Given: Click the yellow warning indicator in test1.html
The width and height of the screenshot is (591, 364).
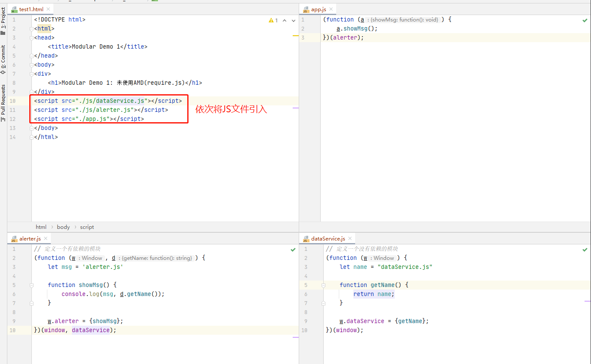Looking at the screenshot, I should [x=273, y=20].
